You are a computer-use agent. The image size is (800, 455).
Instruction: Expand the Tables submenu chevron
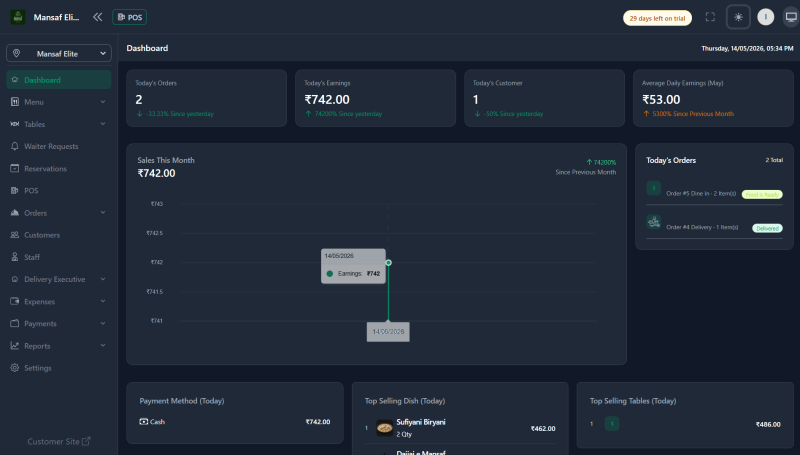click(103, 124)
